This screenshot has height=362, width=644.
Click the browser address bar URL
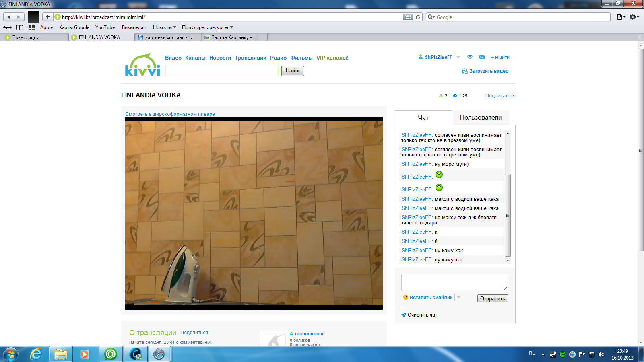tap(231, 17)
